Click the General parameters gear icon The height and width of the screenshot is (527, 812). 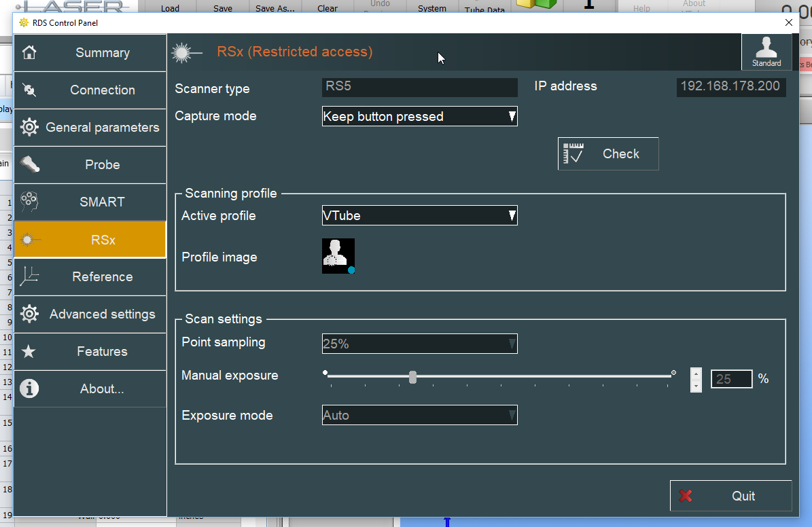point(29,128)
